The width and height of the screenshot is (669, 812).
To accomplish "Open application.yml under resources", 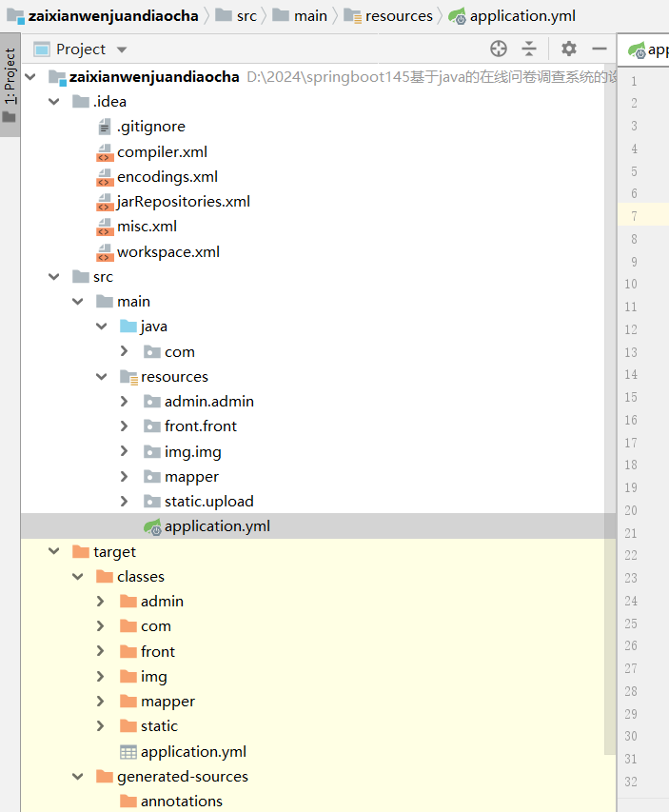I will pyautogui.click(x=217, y=526).
